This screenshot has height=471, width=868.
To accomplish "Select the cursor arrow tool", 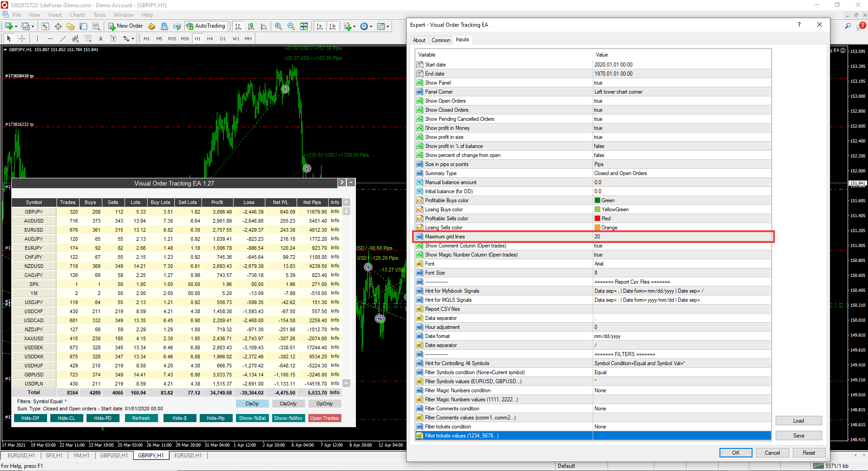I will pyautogui.click(x=9, y=38).
